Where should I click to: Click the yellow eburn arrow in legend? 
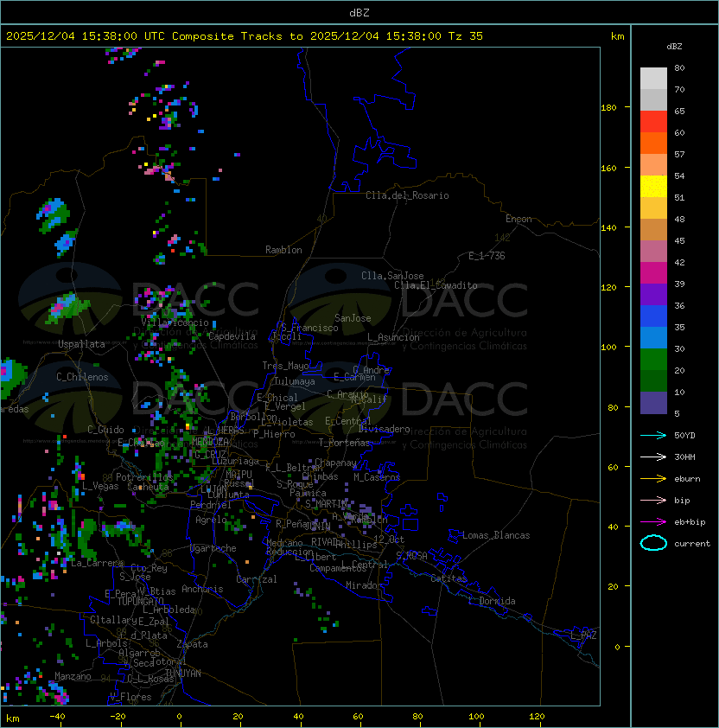(x=653, y=479)
